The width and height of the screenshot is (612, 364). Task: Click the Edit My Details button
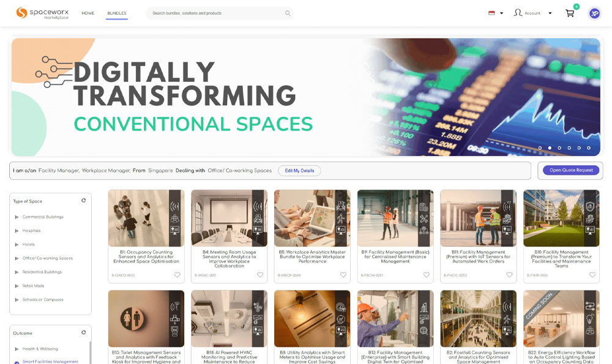click(299, 171)
